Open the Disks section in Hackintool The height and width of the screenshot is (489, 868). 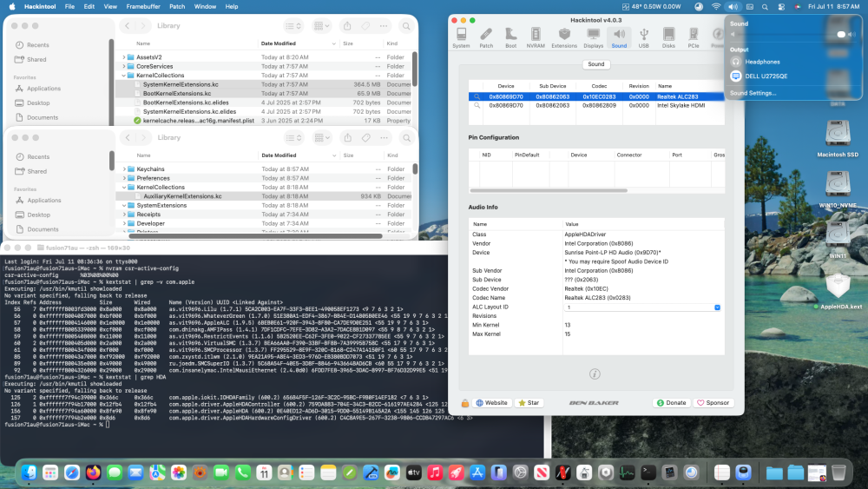[x=668, y=37]
